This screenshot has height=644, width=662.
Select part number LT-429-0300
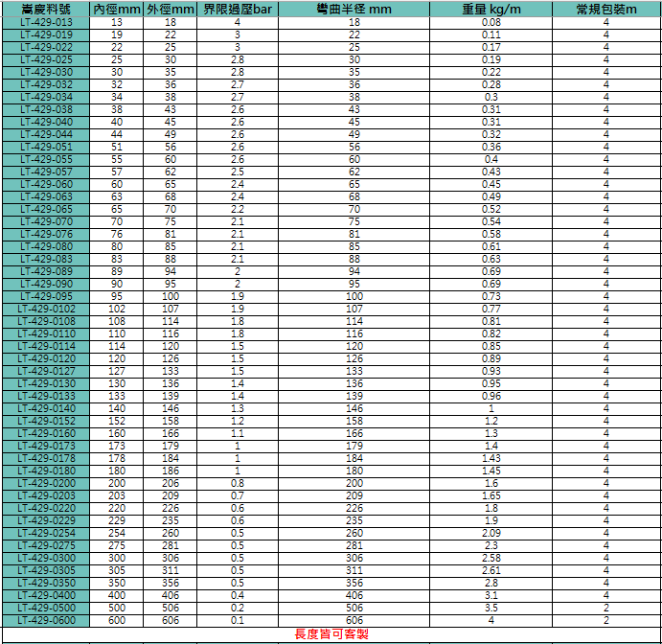coord(46,558)
